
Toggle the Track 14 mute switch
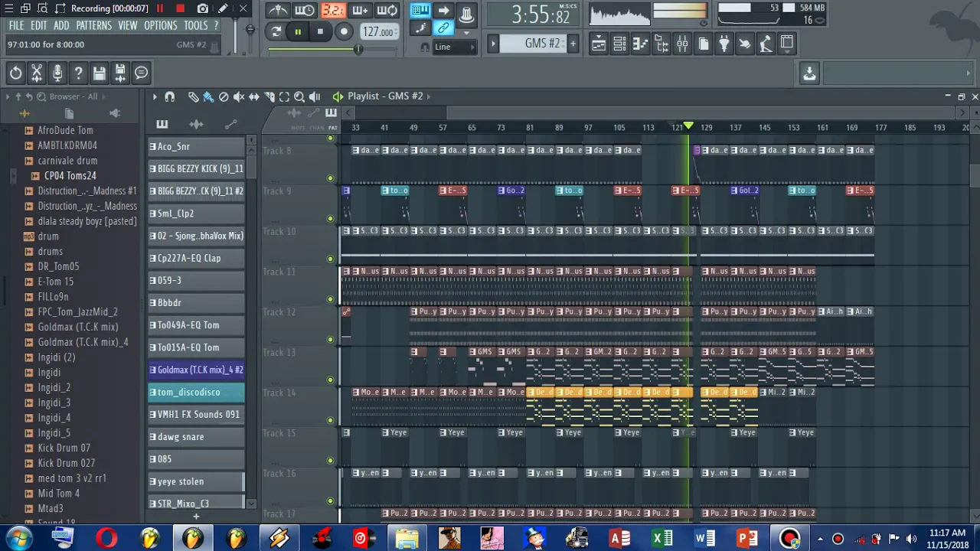(331, 420)
